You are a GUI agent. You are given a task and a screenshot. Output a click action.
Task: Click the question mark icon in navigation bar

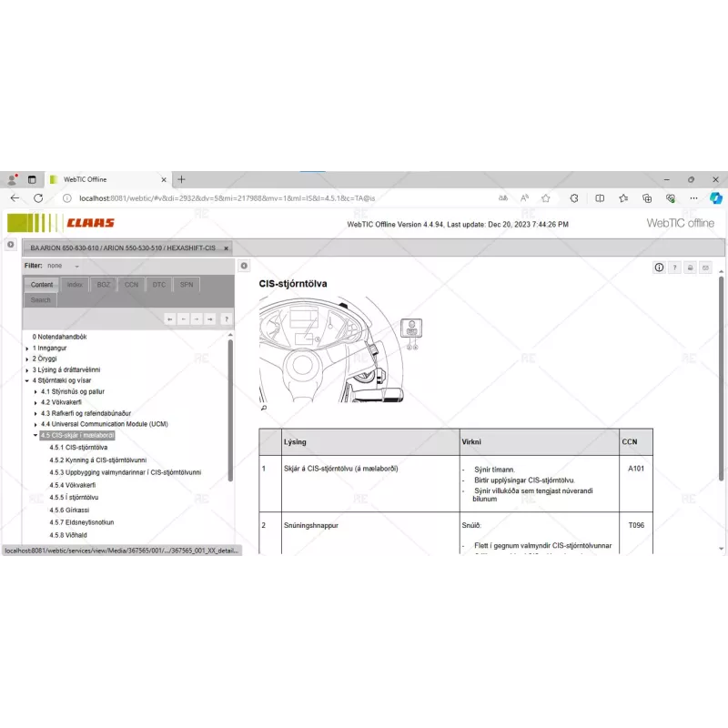[225, 319]
